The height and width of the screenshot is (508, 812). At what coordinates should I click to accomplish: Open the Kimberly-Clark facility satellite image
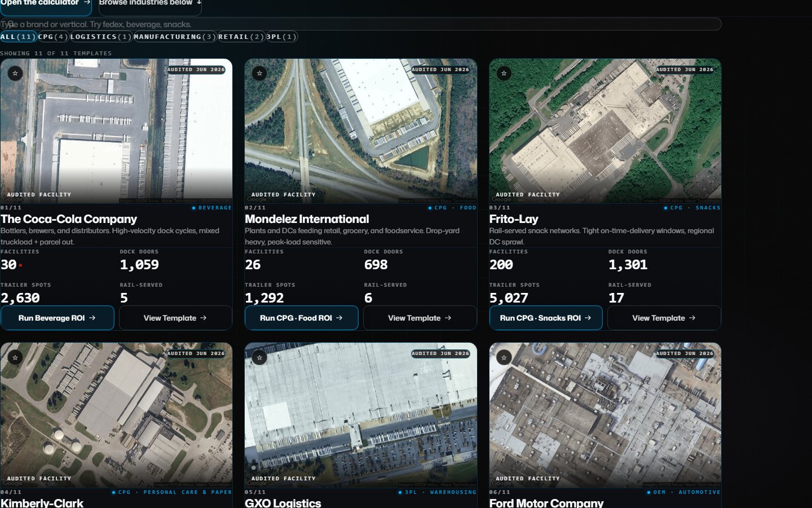(116, 415)
